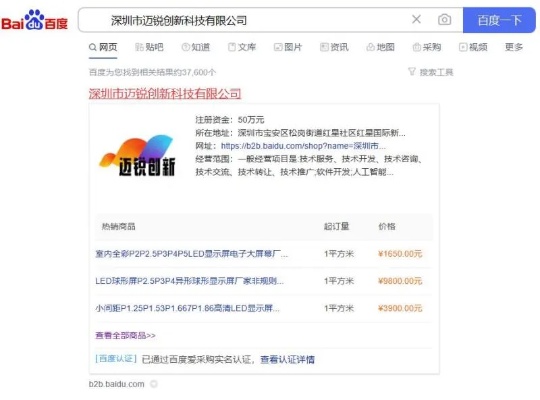This screenshot has height=400, width=540.
Task: Click the b2b.baidu.com source text
Action: pyautogui.click(x=116, y=384)
